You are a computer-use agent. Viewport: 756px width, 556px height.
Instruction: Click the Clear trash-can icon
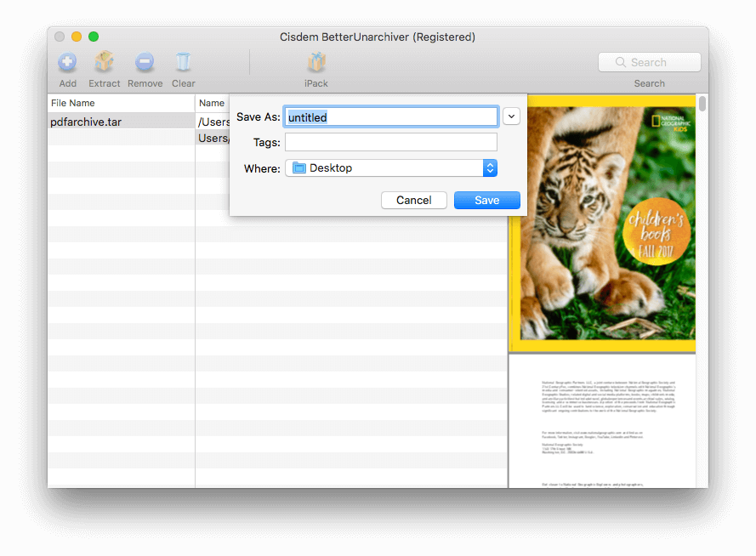tap(183, 61)
